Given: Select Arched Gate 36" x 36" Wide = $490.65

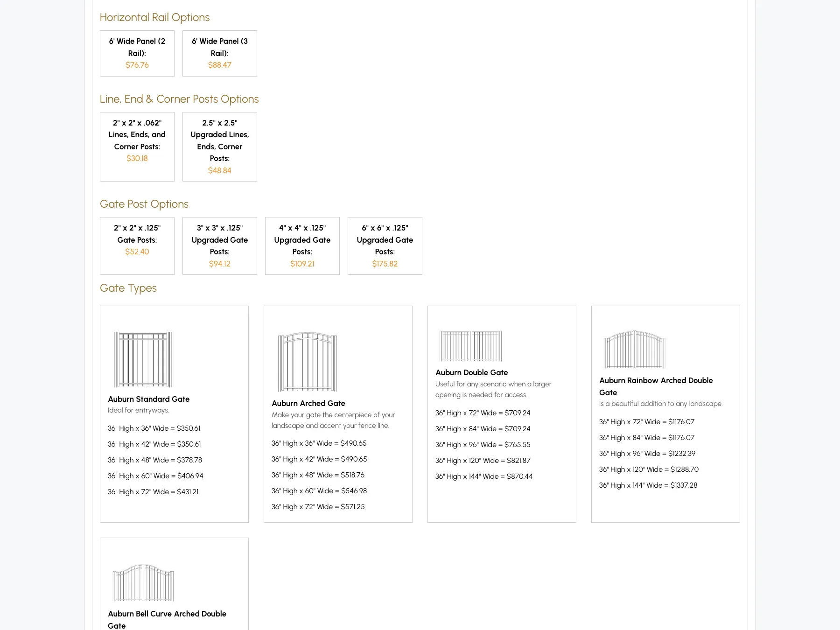Looking at the screenshot, I should (x=319, y=443).
